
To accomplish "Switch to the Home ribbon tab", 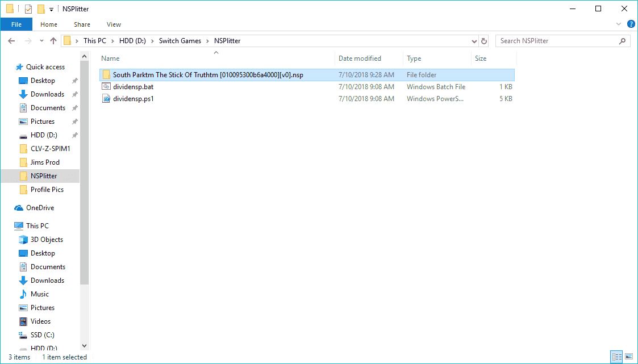I will click(x=49, y=24).
